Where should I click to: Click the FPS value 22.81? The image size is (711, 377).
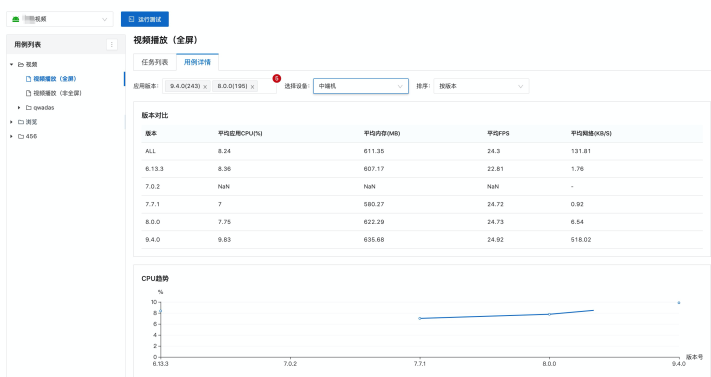click(495, 169)
